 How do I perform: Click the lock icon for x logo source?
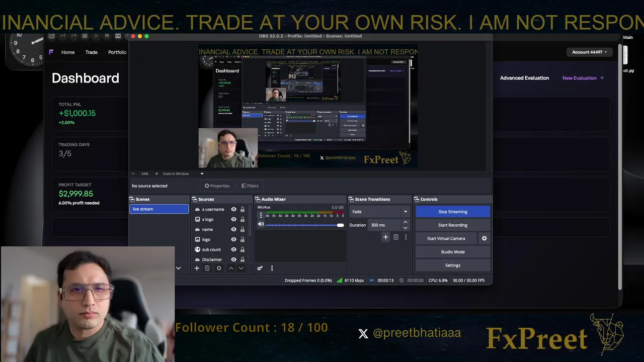pyautogui.click(x=243, y=219)
